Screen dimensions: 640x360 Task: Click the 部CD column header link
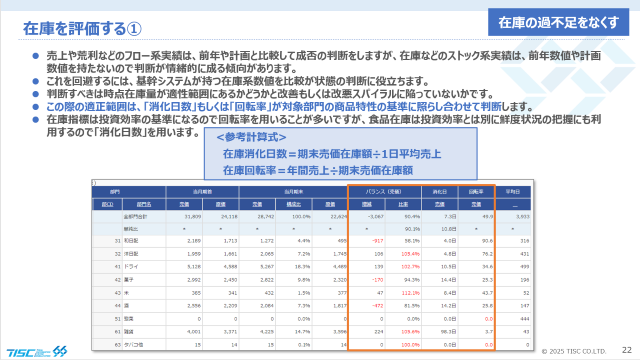tap(107, 204)
